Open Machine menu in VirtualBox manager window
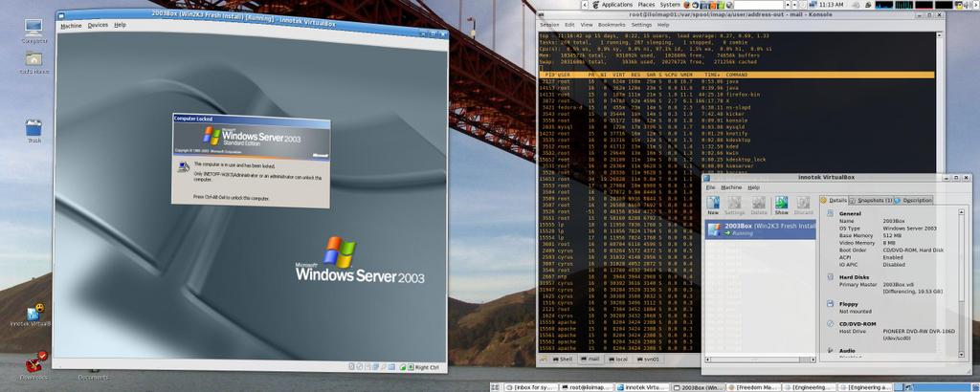The height and width of the screenshot is (392, 980). coord(730,187)
